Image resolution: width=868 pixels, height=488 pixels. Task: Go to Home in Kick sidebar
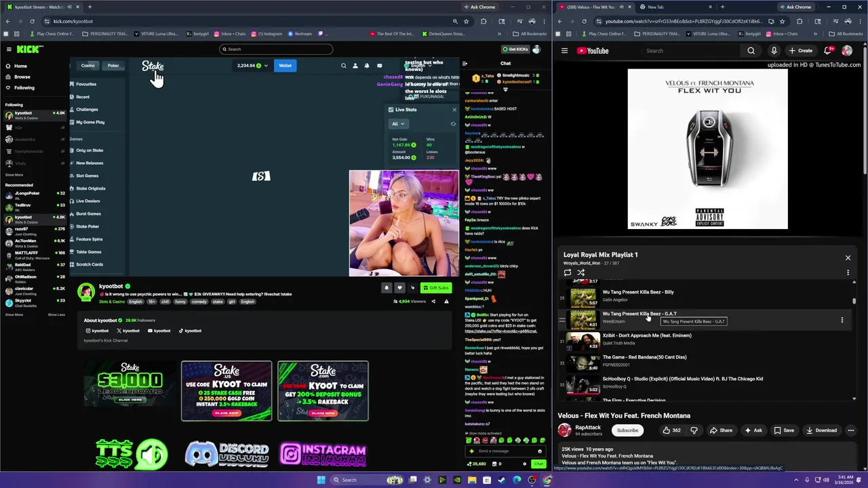[x=16, y=66]
